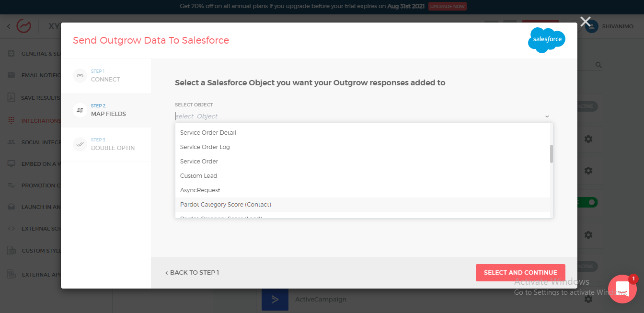The height and width of the screenshot is (313, 644).
Task: Click the Email Notifications envelope icon
Action: tap(11, 75)
